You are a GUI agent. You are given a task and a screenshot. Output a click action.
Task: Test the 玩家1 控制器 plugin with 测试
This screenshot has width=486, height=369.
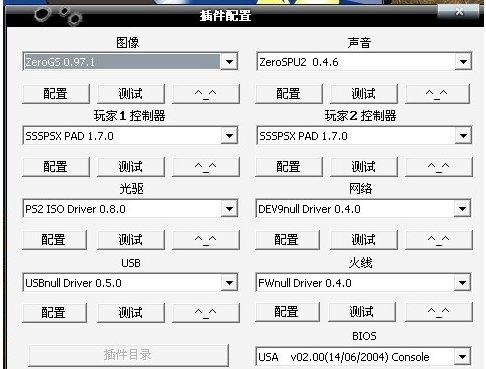[x=131, y=167]
